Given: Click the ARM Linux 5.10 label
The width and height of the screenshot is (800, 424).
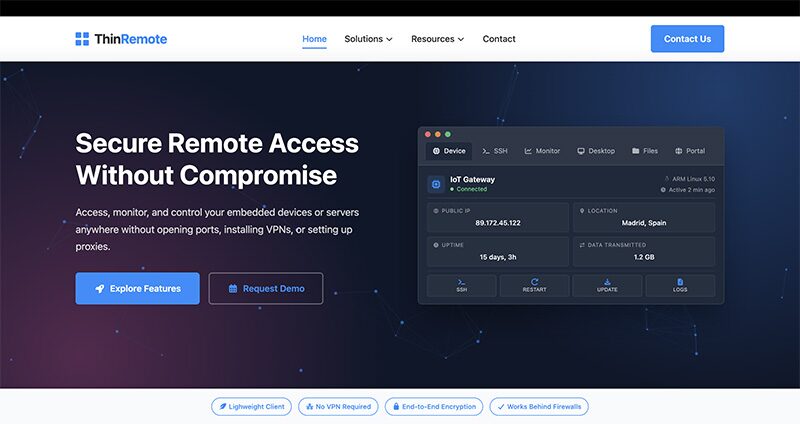Looking at the screenshot, I should (x=693, y=179).
